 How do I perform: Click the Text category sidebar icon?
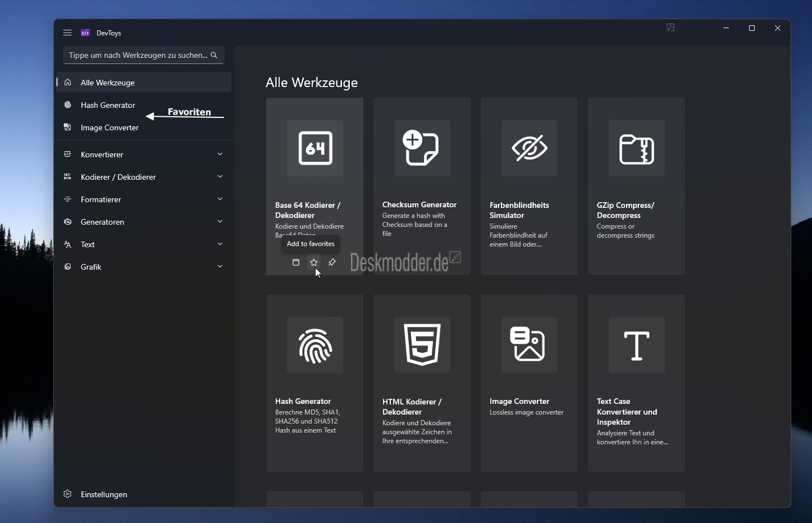click(x=67, y=244)
